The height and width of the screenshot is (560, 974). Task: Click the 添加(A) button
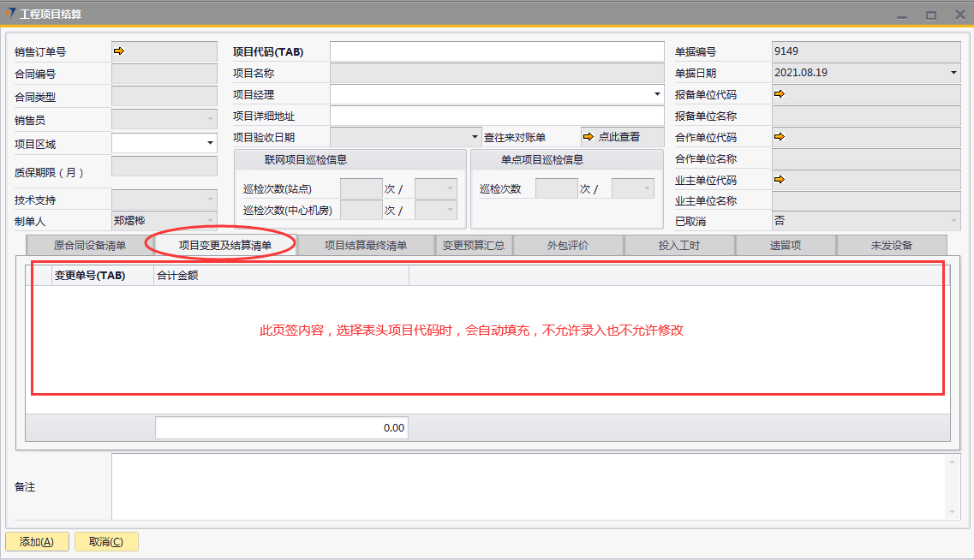37,542
